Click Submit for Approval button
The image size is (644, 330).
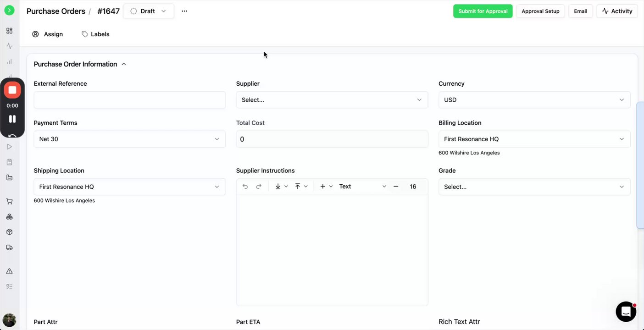pos(483,11)
